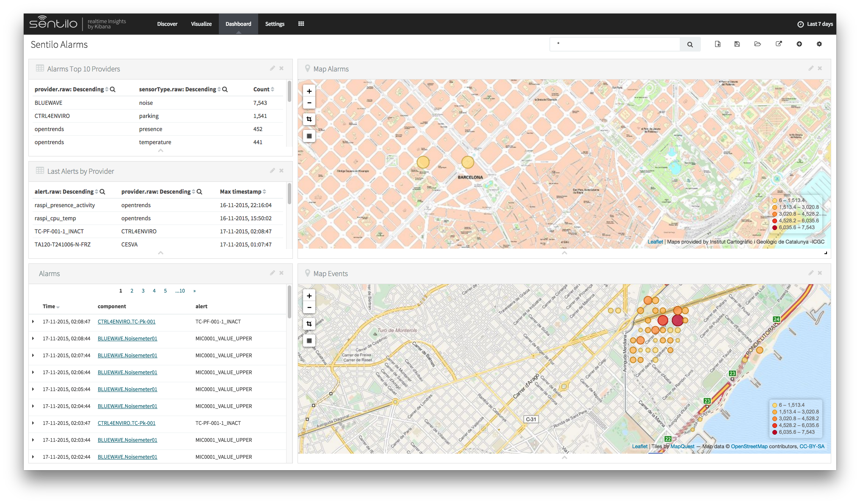Viewport: 860px width, 504px height.
Task: Edit Alarms Top 10 Providers panel pencil
Action: (272, 68)
